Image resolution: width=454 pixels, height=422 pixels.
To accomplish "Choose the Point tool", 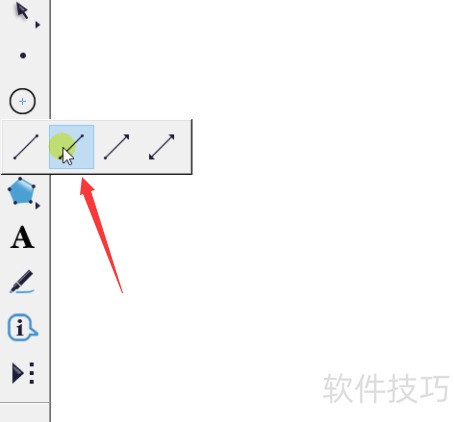I will 23,55.
